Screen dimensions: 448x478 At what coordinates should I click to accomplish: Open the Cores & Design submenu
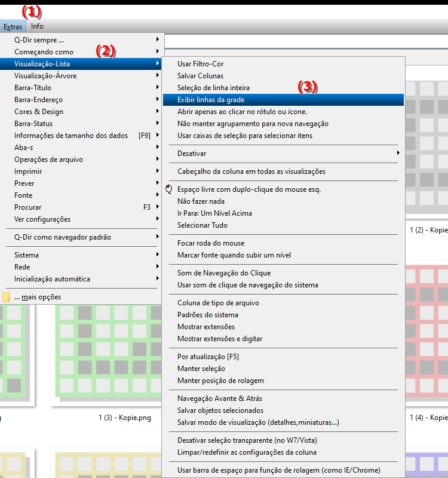[x=81, y=112]
